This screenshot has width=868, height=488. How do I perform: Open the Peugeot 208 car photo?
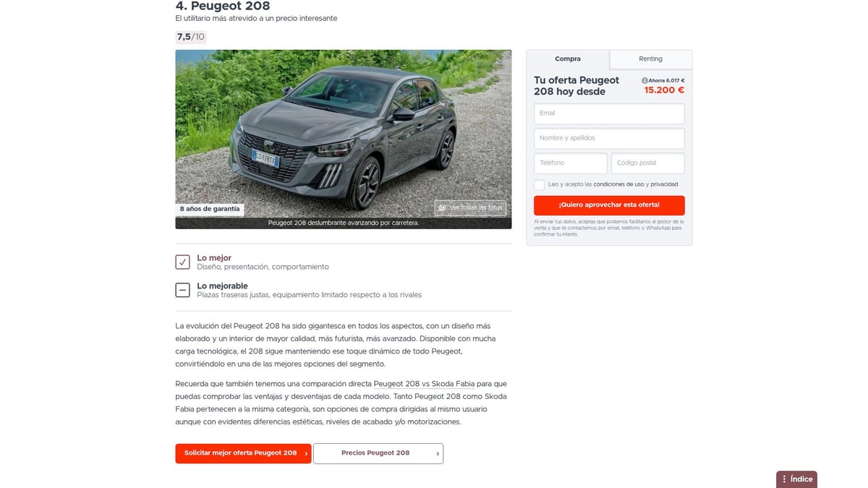pos(343,134)
